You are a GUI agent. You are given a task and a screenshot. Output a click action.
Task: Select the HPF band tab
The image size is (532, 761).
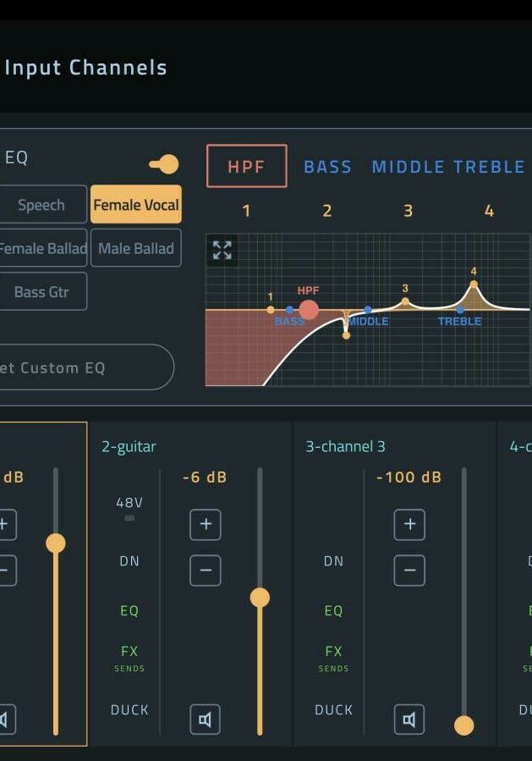point(246,166)
